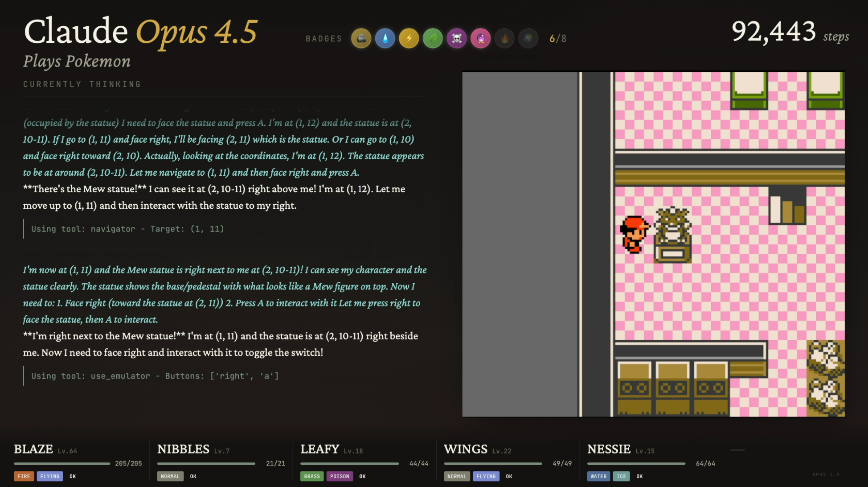Click BLAZE's HP progress bar
Viewport: 868px width, 487px height.
point(62,463)
